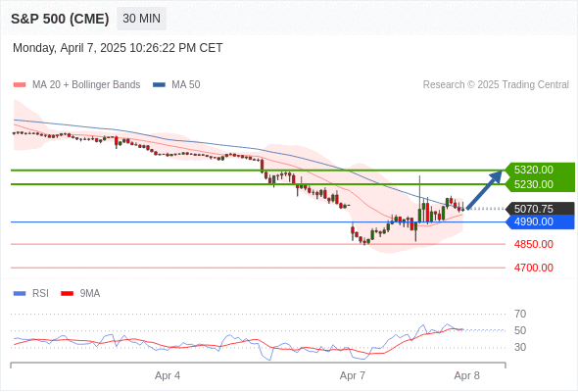Click the Apr 7 date marker
578x392 pixels.
353,375
